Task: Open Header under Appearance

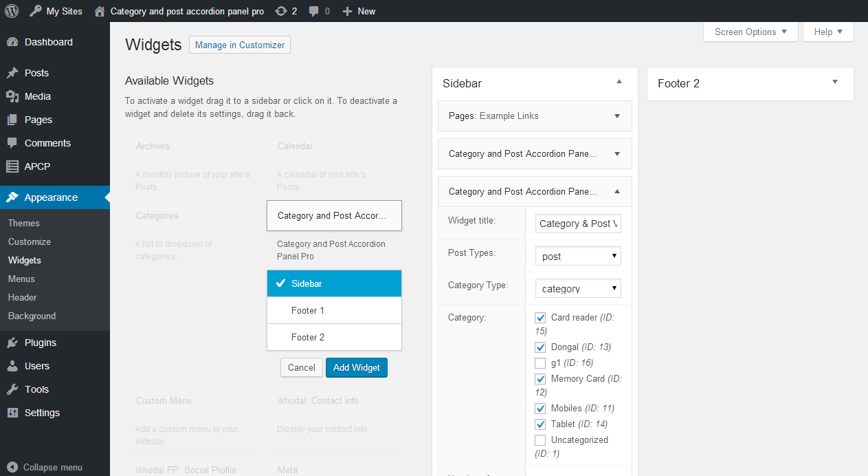Action: click(x=23, y=297)
